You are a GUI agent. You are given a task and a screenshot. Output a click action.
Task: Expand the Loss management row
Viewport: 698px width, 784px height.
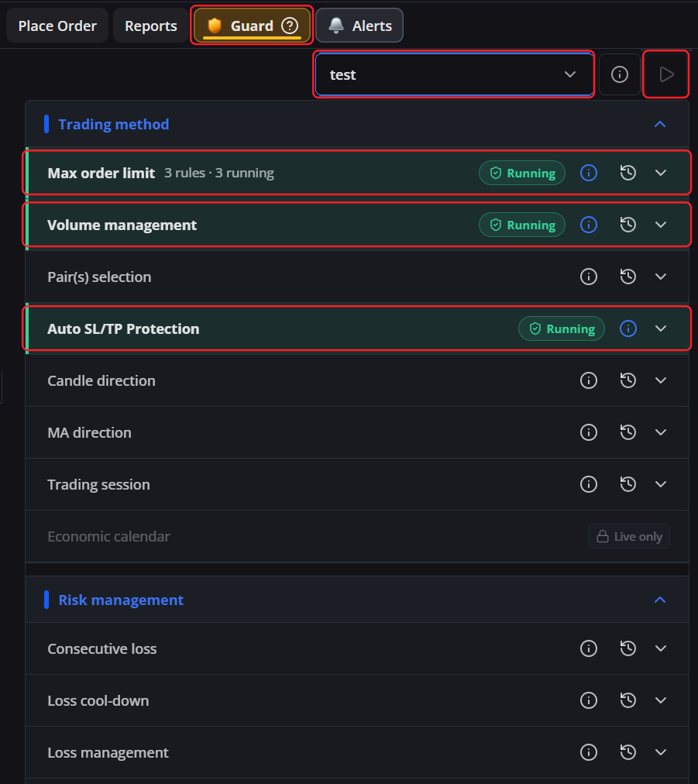(661, 752)
